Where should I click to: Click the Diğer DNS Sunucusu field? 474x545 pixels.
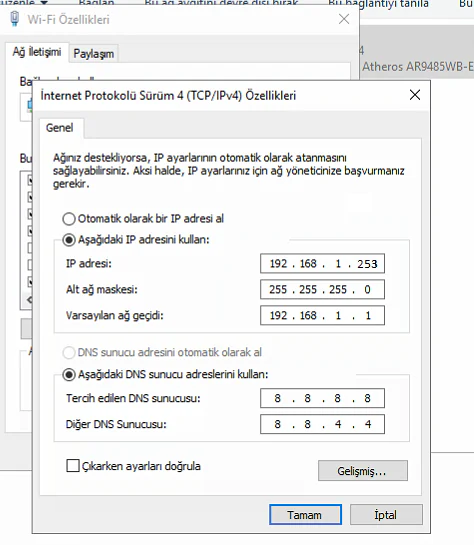[322, 424]
